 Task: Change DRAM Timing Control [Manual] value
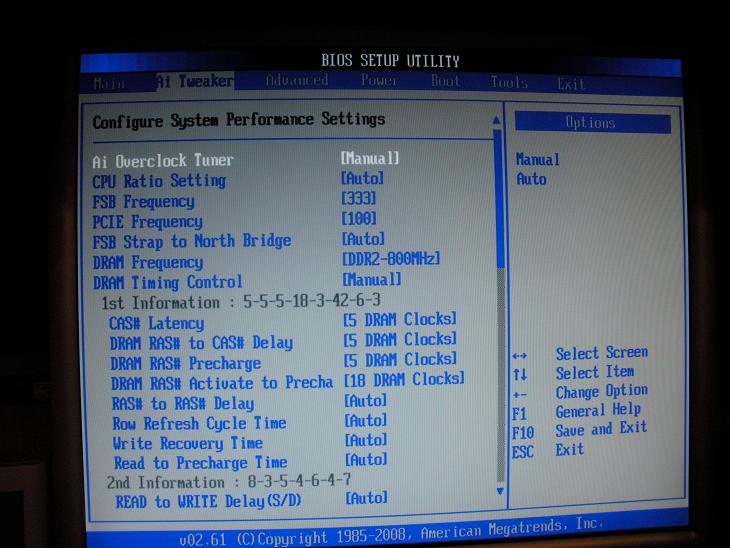point(372,279)
